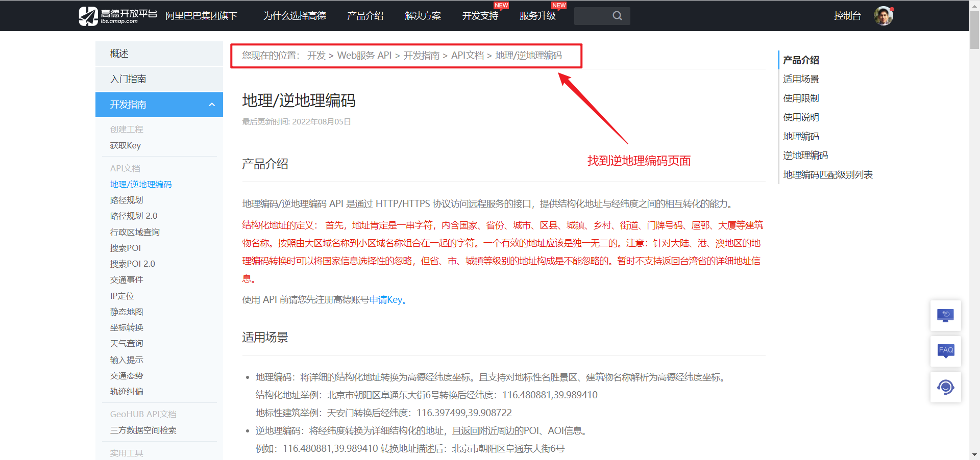Open IP定位 in the sidebar
Screen dimensions: 980x460
pos(122,296)
